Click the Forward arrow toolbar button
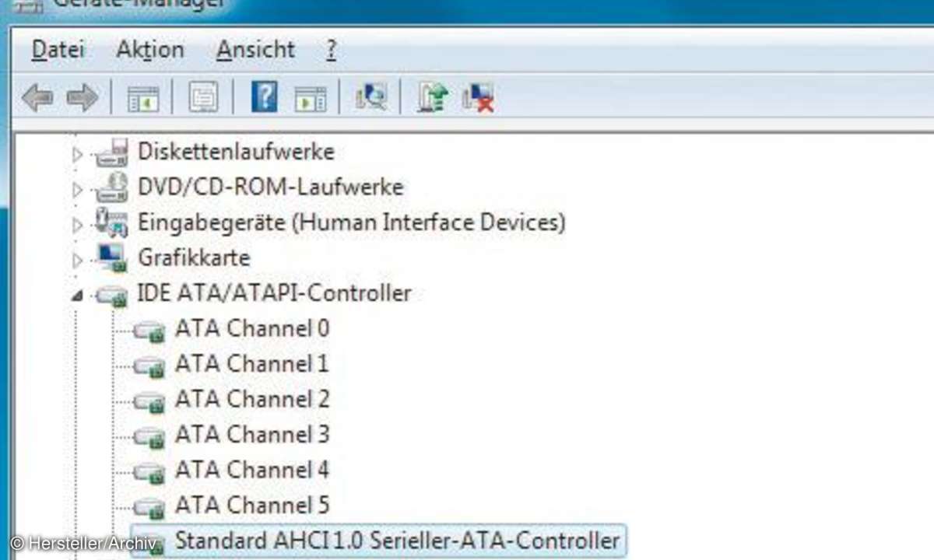934x560 pixels. pos(82,98)
